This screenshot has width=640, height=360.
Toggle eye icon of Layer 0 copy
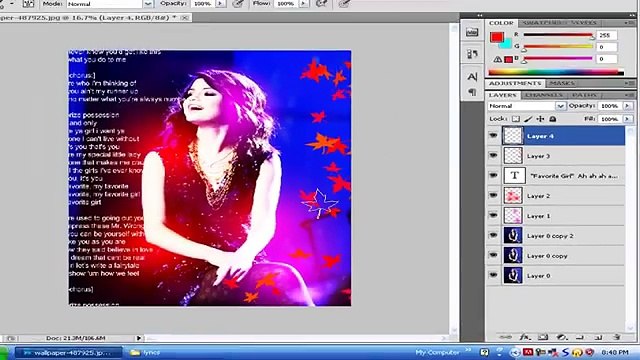click(x=493, y=256)
